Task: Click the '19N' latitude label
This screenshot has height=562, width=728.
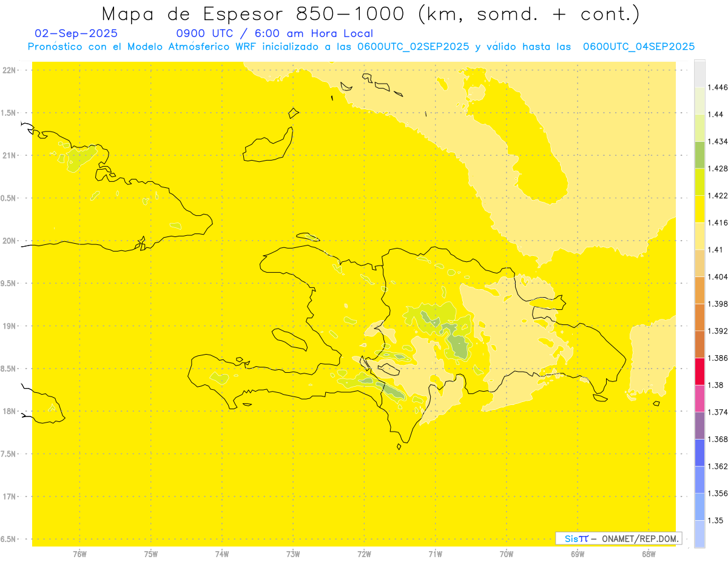Action: [x=10, y=326]
